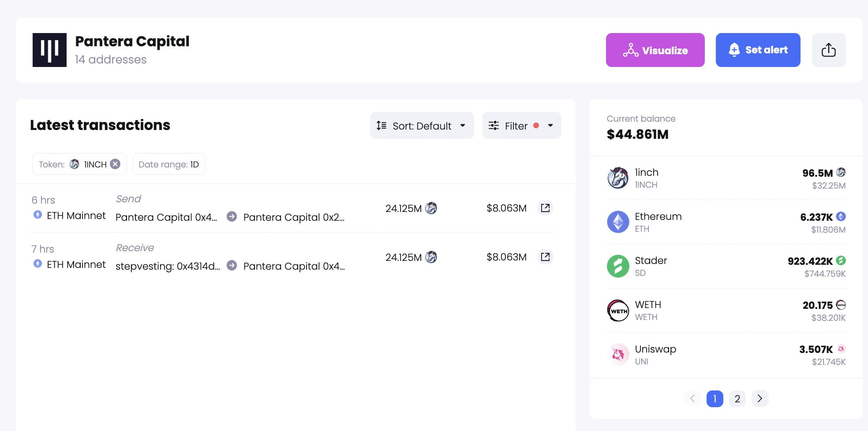Click the $8.063M value in Receive row
This screenshot has height=431, width=868.
click(x=506, y=257)
